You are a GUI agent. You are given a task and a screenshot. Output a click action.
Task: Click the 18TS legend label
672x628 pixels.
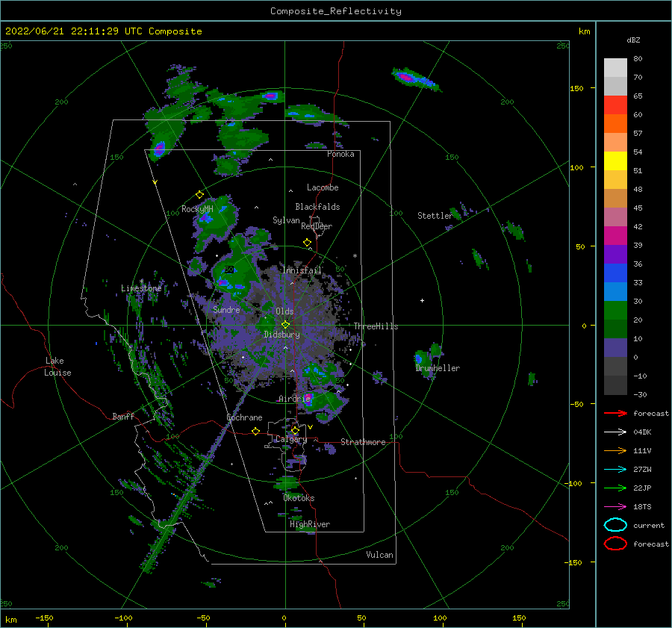point(642,507)
